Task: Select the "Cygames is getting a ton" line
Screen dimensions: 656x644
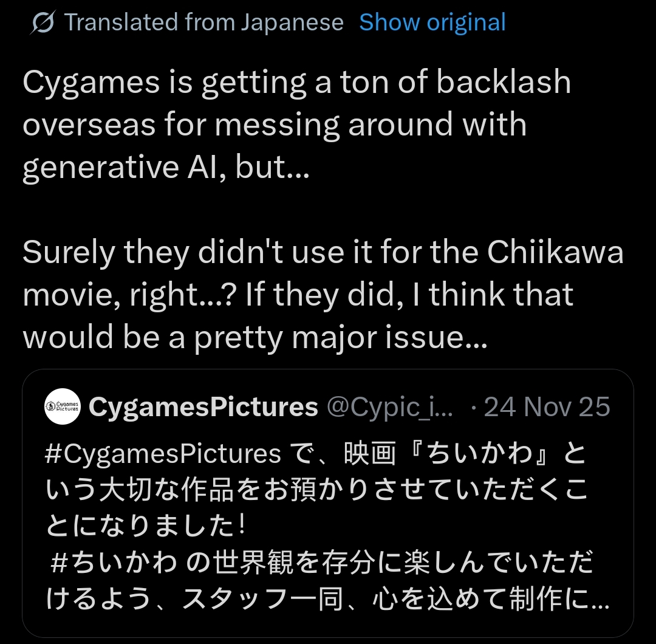Action: tap(296, 82)
